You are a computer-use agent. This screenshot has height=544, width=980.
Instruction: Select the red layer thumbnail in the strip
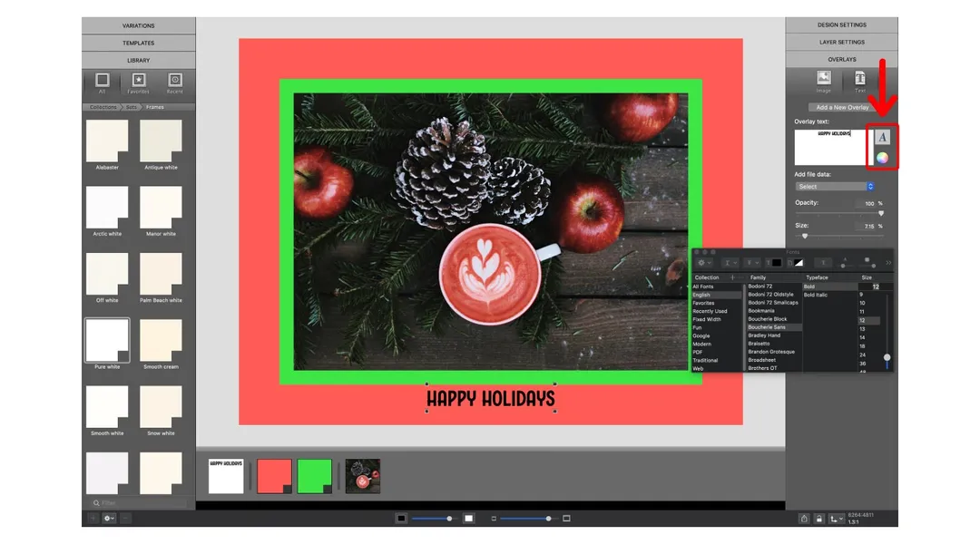pyautogui.click(x=274, y=477)
